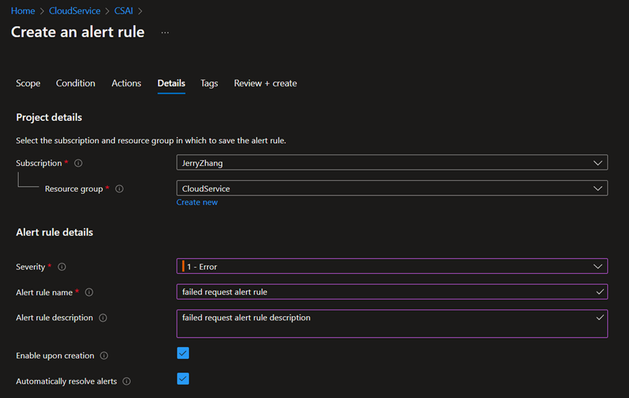Click the Automatically resolve alerts info icon
This screenshot has height=398, width=629.
(x=127, y=381)
